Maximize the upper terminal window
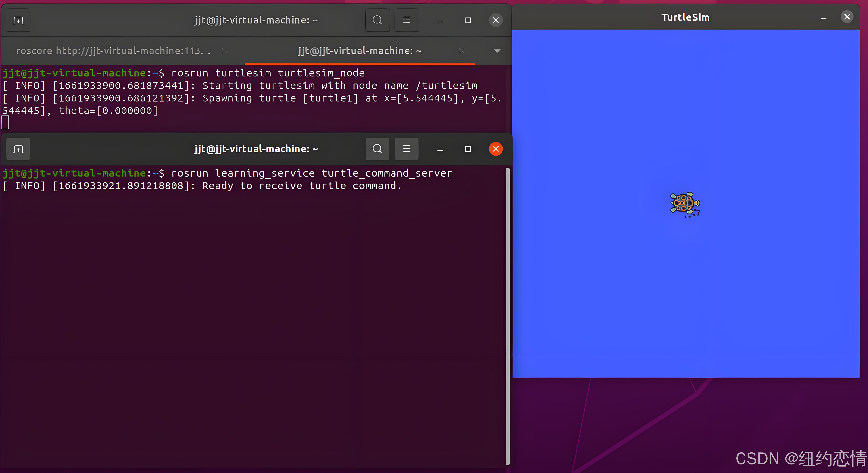This screenshot has height=473, width=868. (468, 20)
